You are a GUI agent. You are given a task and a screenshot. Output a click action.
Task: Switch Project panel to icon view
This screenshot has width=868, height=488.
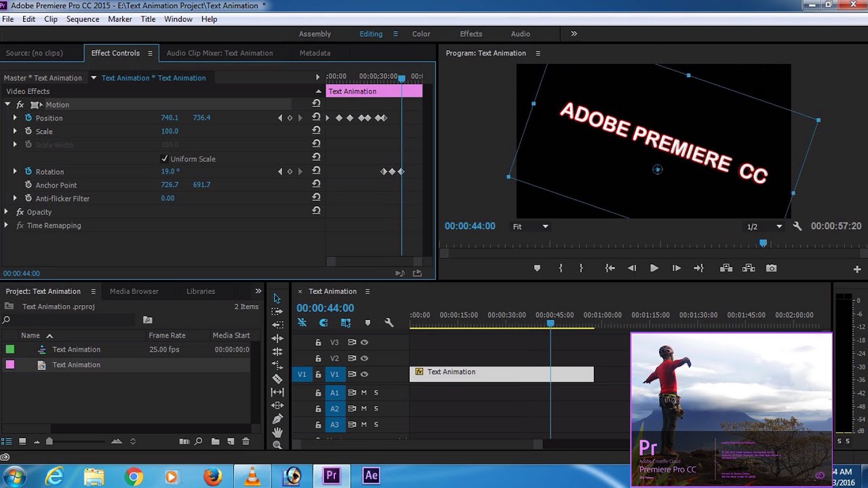click(22, 441)
